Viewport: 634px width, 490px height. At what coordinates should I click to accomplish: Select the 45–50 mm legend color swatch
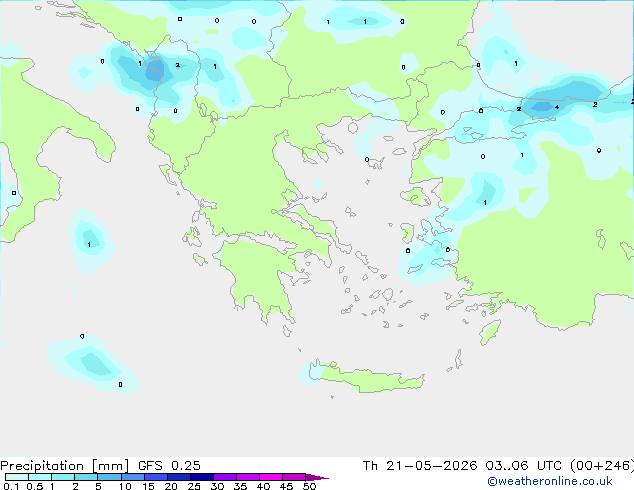pyautogui.click(x=294, y=477)
